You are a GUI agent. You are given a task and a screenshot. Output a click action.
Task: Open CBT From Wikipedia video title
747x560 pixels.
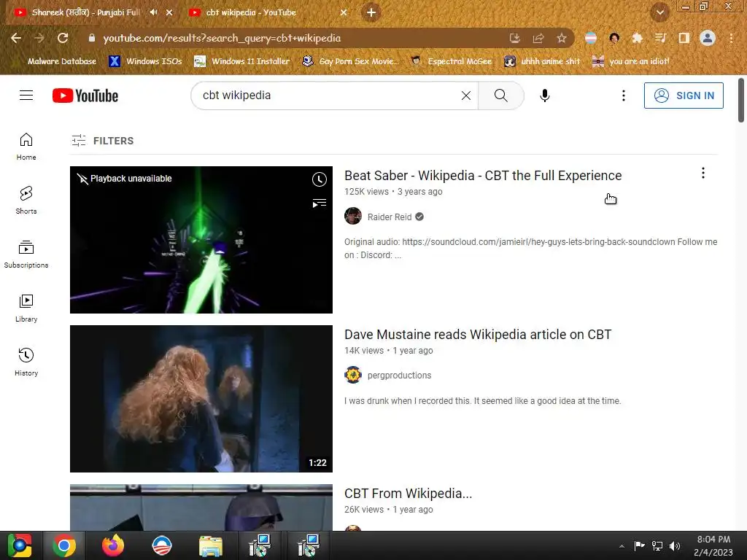pos(409,494)
